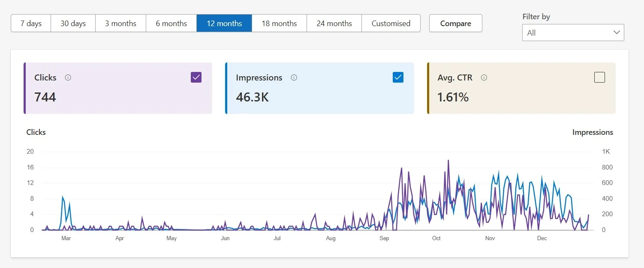Click the Oct label on chart axis
The height and width of the screenshot is (268, 644).
(x=436, y=238)
